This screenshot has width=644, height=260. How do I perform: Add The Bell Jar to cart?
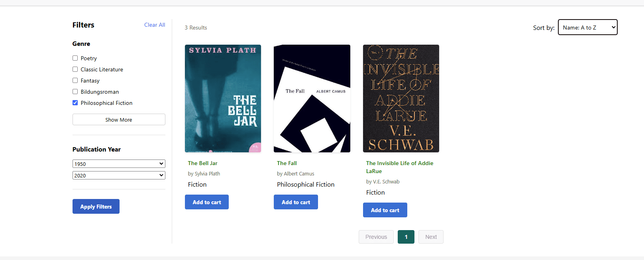coord(206,202)
